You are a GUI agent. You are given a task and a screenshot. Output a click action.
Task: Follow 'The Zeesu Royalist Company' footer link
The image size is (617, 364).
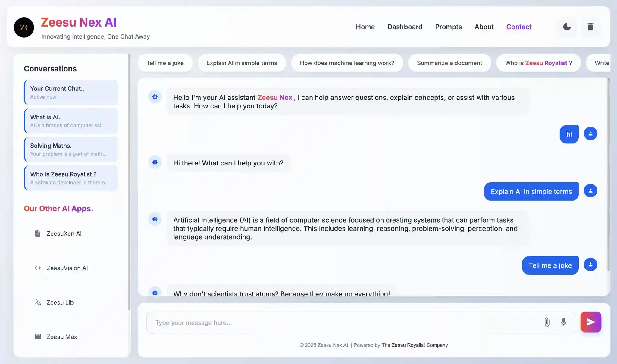415,345
